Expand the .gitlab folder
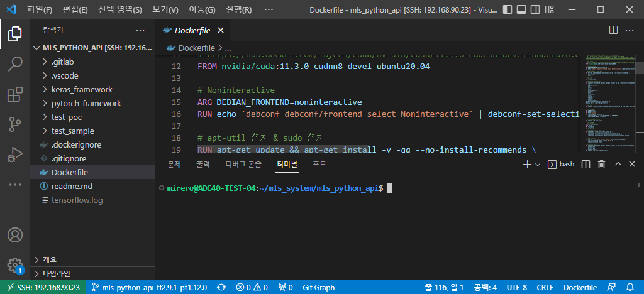The height and width of the screenshot is (294, 644). tap(92, 62)
